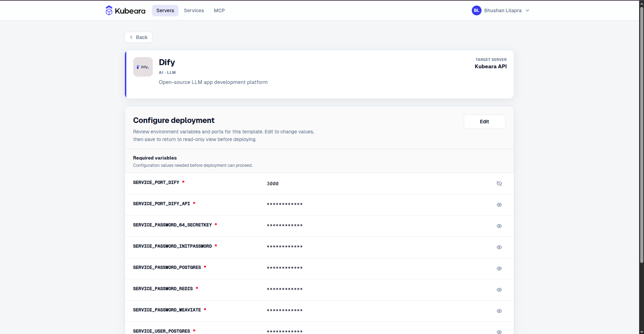Screen dimensions: 644x334
Task: Click the SERVICE_PASSWORD_REDIS variable name
Action: click(163, 289)
